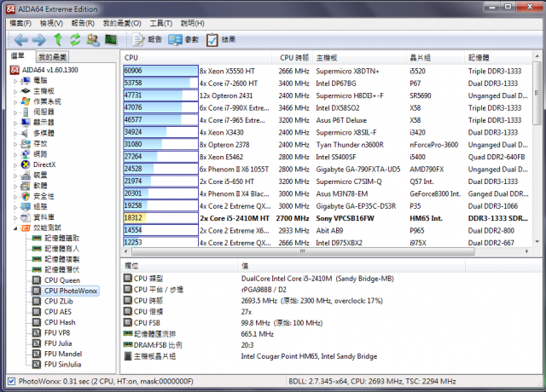Select the CPU Queen benchmark icon
The image size is (546, 392).
coord(36,280)
